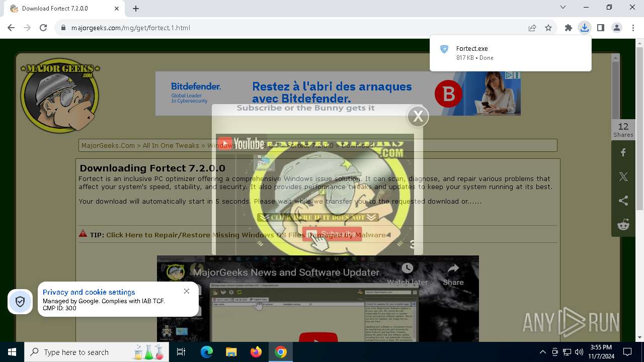The width and height of the screenshot is (644, 362).
Task: Reload the current page
Action: click(43, 28)
